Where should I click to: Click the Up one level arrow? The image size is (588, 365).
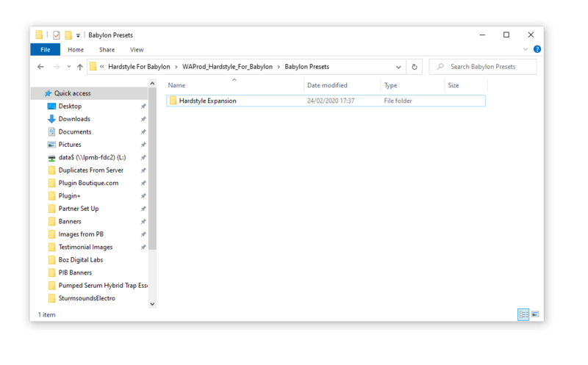point(80,67)
